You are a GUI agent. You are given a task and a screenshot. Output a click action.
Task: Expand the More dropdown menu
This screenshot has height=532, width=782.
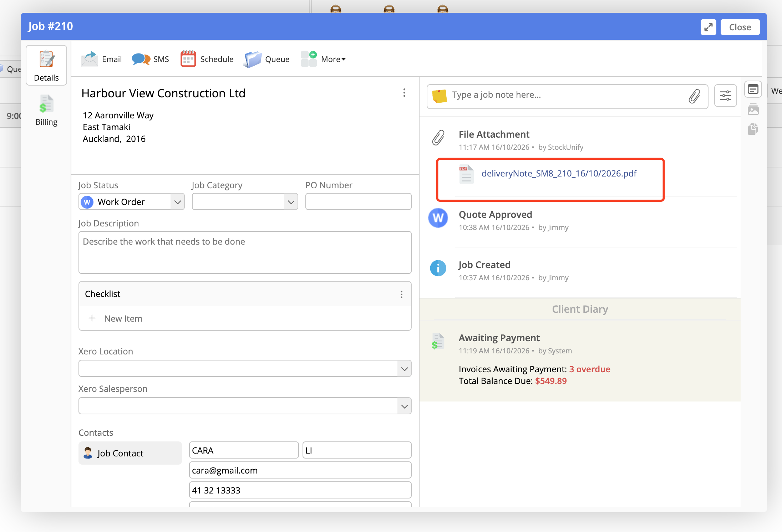pyautogui.click(x=323, y=59)
